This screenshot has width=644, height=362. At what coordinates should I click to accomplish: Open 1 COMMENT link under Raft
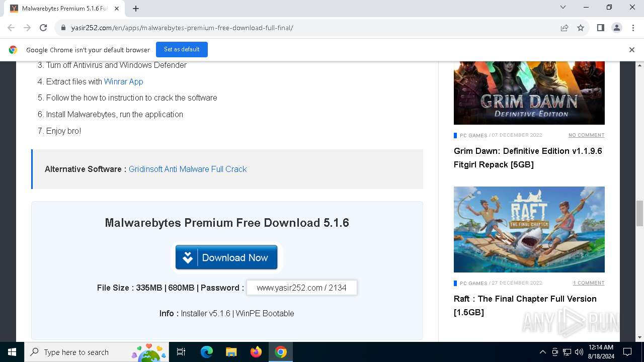[x=589, y=283]
